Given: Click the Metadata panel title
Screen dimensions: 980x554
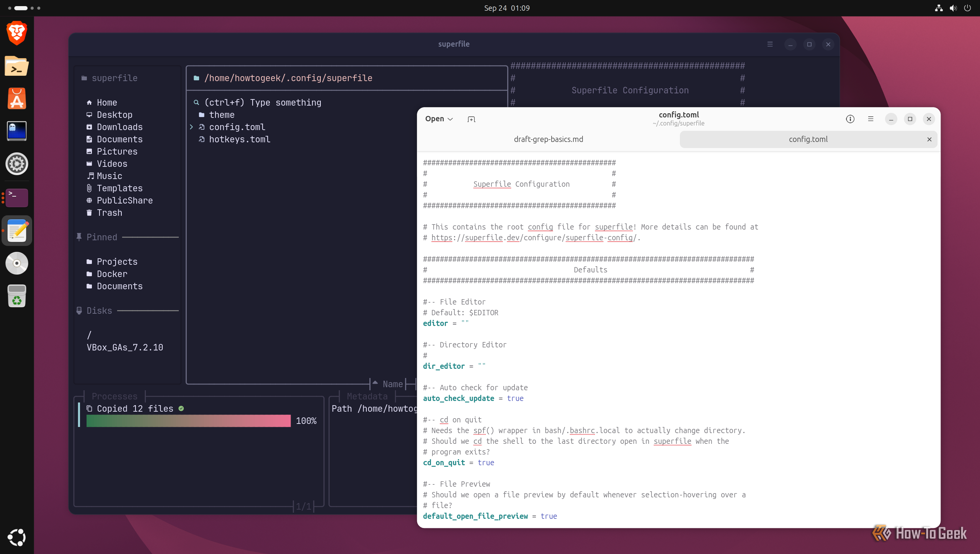Looking at the screenshot, I should (367, 396).
